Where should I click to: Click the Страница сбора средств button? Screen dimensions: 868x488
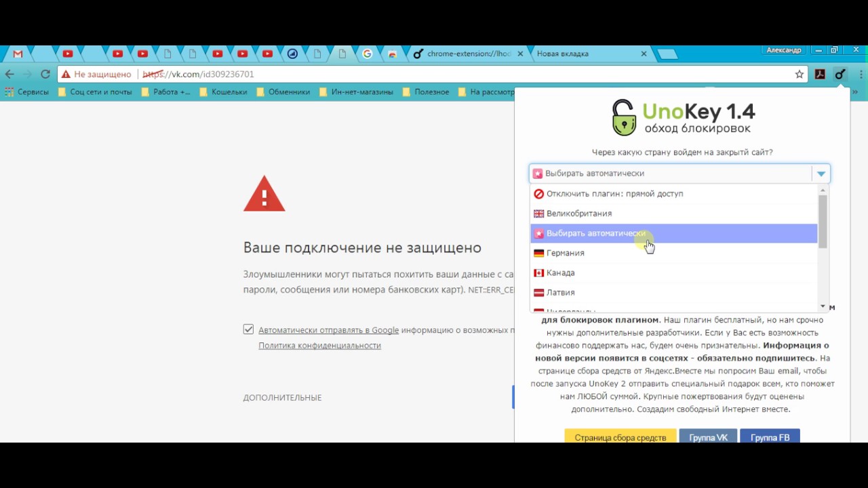click(x=620, y=437)
